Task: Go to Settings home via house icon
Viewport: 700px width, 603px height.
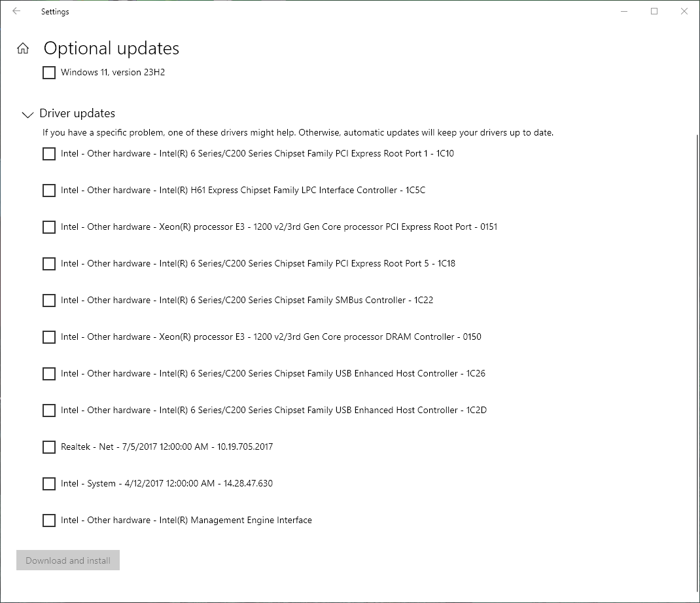Action: click(23, 48)
